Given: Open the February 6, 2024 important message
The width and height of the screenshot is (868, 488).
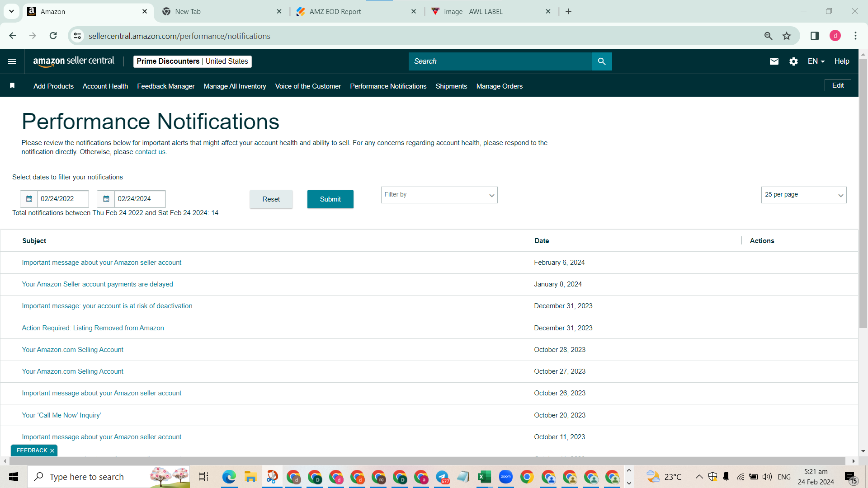Looking at the screenshot, I should (x=102, y=263).
